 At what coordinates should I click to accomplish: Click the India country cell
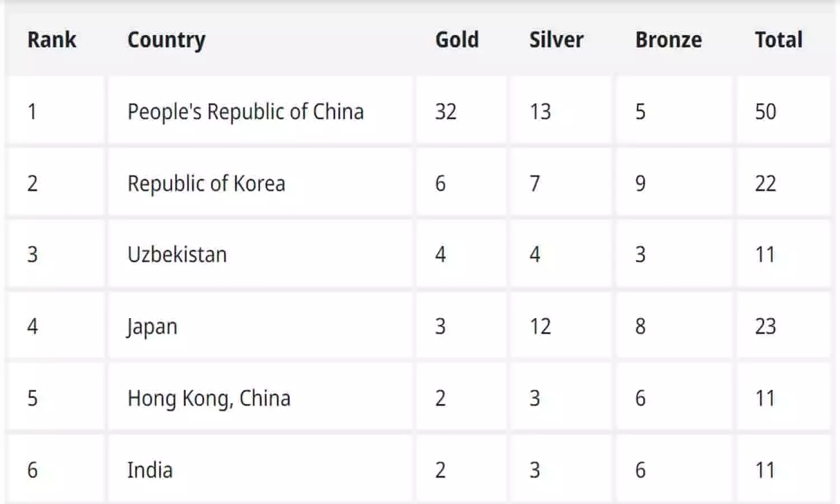pos(150,470)
